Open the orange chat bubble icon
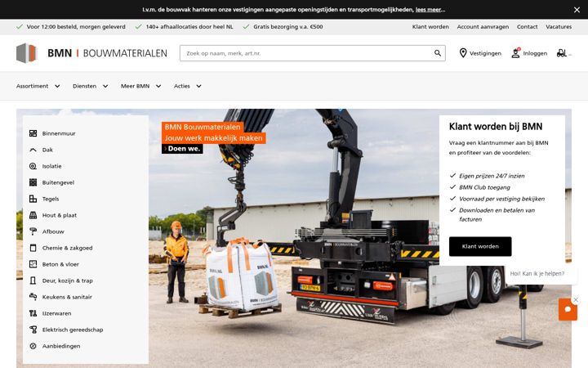Screen dimensions: 588x368 [x=568, y=309]
